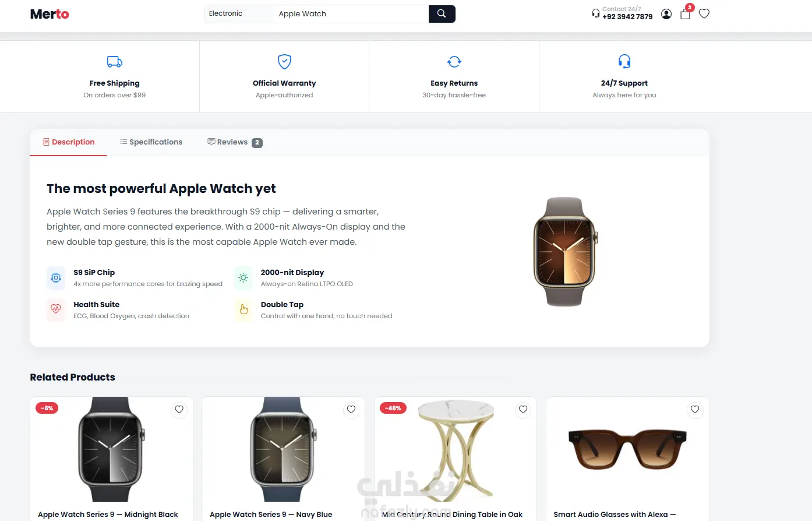Open the sunglasses product image
Screen dimensions: 812x521
627,449
